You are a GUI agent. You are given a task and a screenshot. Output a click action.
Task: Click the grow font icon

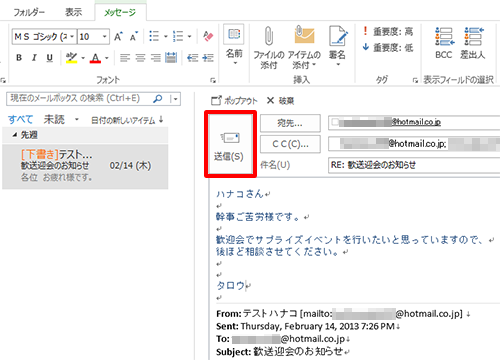[118, 36]
